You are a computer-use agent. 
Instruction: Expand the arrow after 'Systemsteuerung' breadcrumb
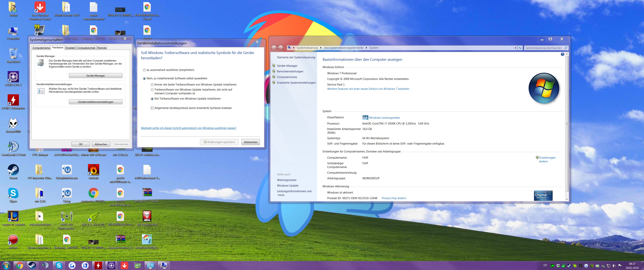click(x=321, y=48)
